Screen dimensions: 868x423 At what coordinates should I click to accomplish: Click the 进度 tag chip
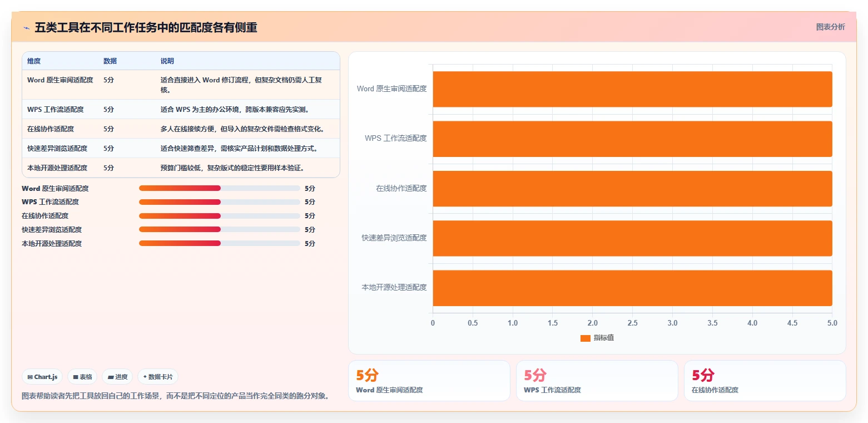pyautogui.click(x=117, y=377)
